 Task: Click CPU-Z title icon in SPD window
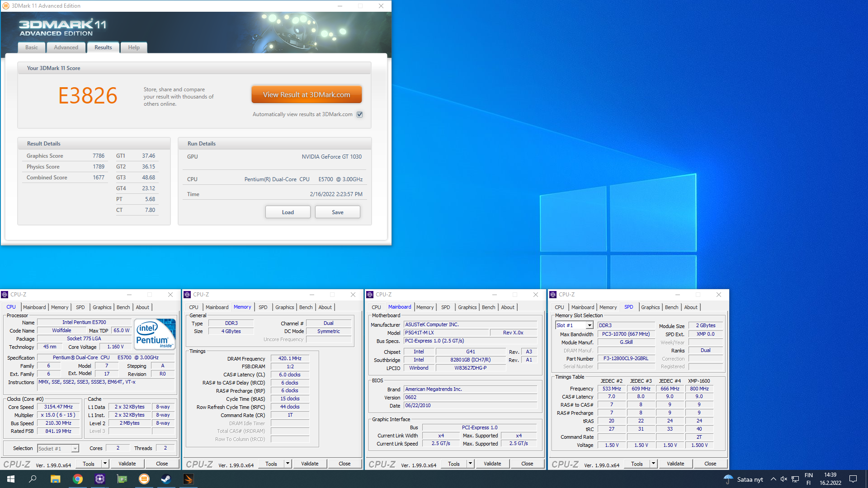[x=553, y=295]
